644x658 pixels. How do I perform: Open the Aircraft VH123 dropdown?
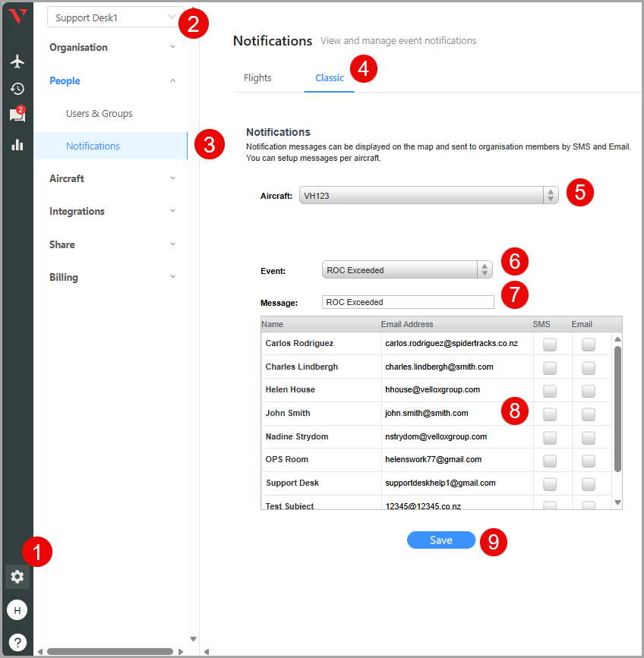[x=428, y=196]
